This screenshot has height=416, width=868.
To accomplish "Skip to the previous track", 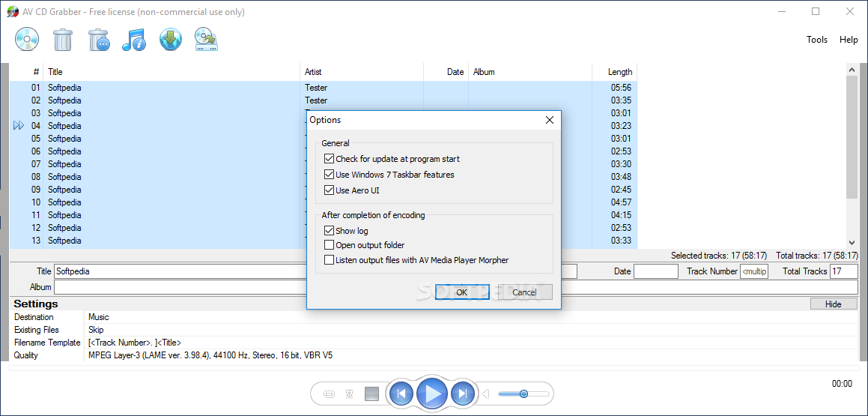I will (x=401, y=394).
